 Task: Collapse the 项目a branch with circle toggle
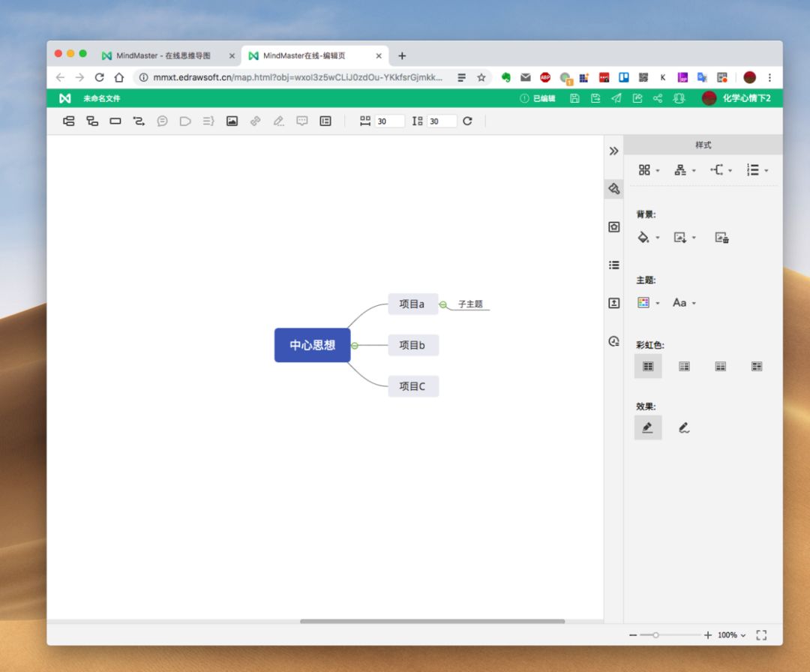(x=442, y=304)
